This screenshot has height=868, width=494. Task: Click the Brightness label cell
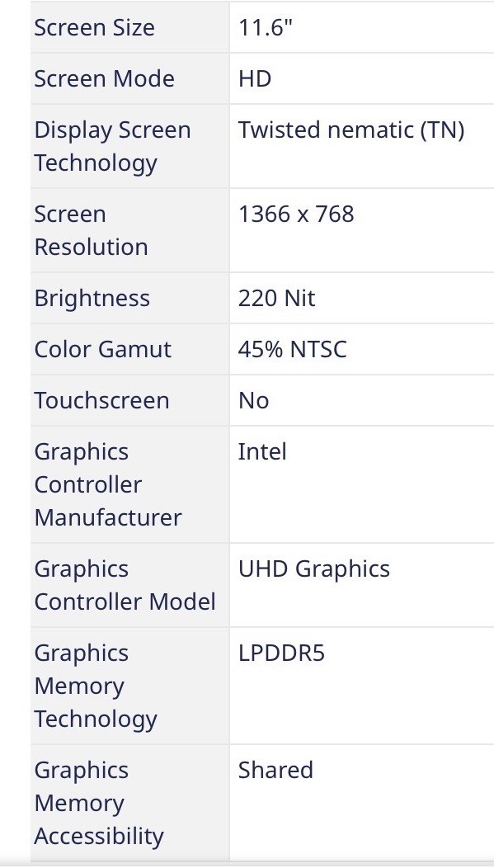tap(130, 298)
